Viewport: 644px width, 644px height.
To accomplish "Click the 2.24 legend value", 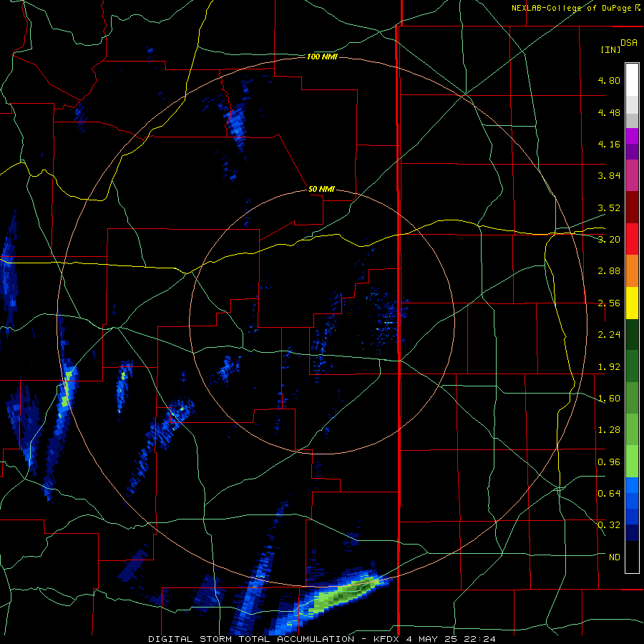I will point(609,335).
